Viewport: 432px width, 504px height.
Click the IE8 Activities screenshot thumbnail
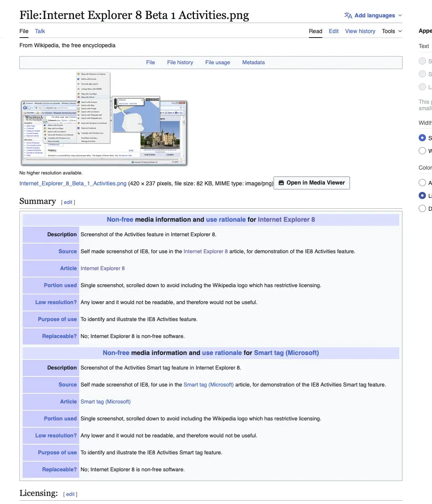[104, 119]
